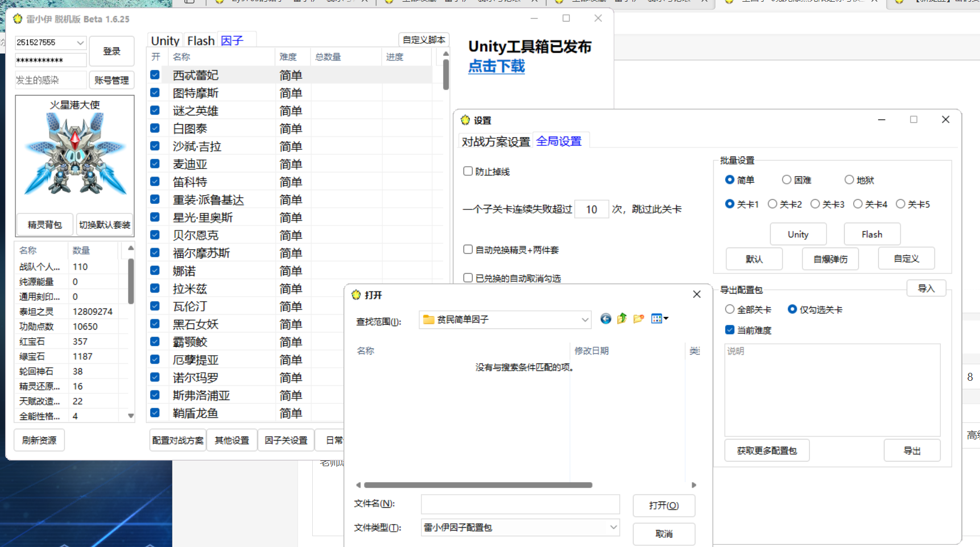The width and height of the screenshot is (980, 547).
Task: Create a new folder using the new folder icon
Action: coord(639,319)
